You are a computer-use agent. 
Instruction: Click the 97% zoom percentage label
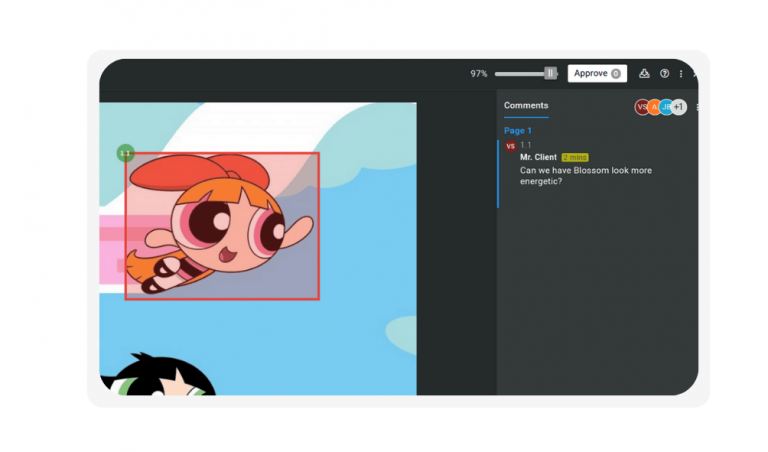click(x=479, y=74)
